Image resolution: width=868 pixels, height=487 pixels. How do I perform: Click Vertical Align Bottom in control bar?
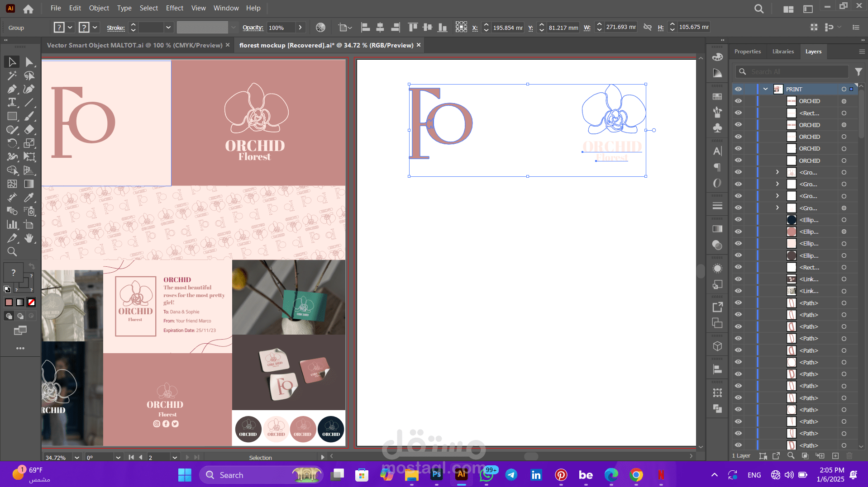[442, 28]
